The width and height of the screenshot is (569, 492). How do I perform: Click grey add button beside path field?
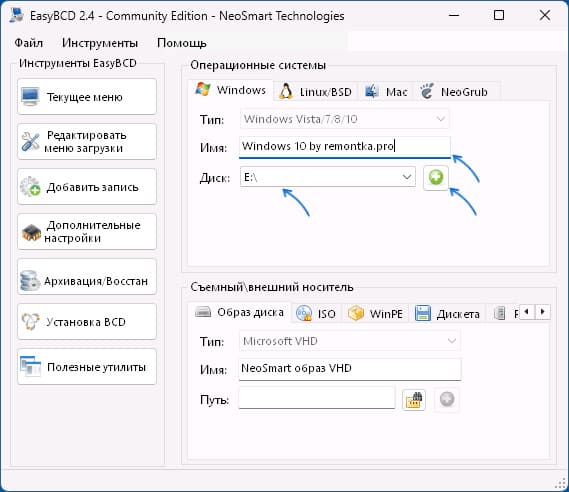click(x=447, y=399)
